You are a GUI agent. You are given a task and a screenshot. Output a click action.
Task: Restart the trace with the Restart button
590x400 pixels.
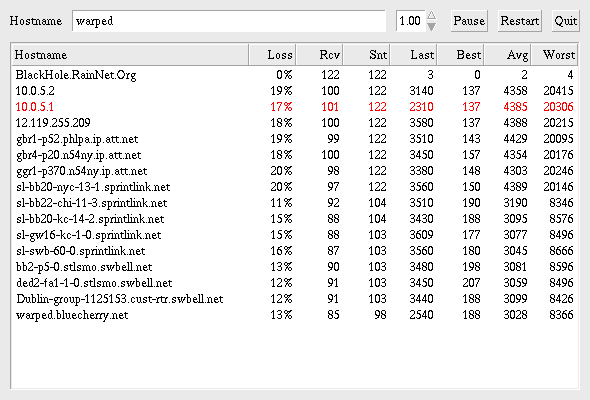520,21
